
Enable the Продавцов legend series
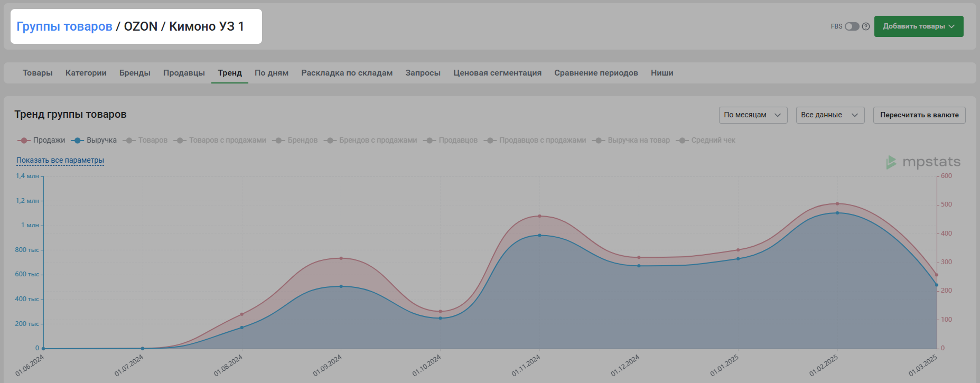(451, 140)
